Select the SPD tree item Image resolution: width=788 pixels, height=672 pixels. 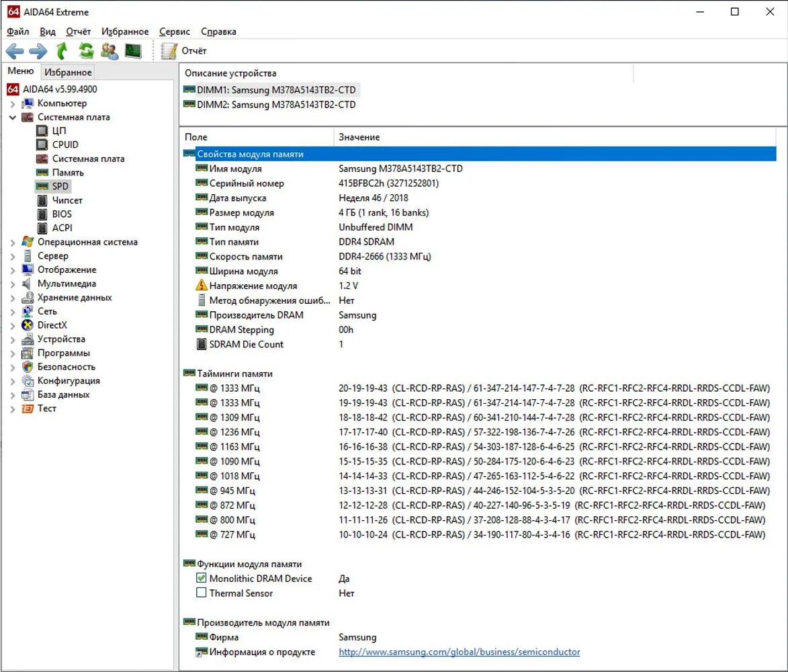point(60,186)
